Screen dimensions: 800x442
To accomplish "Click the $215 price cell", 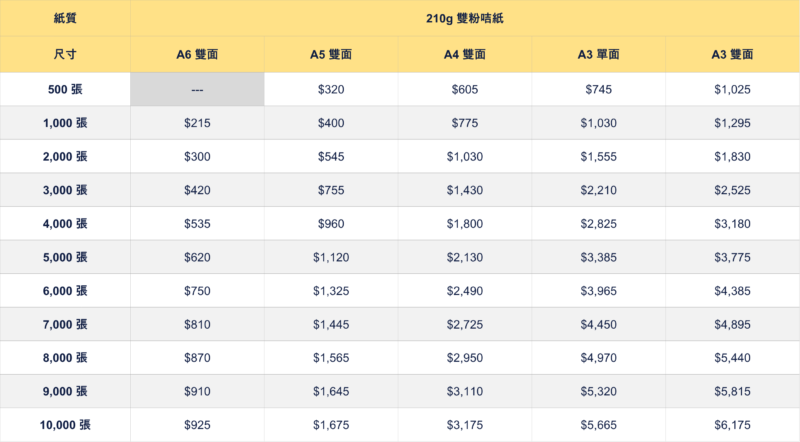I will click(197, 123).
